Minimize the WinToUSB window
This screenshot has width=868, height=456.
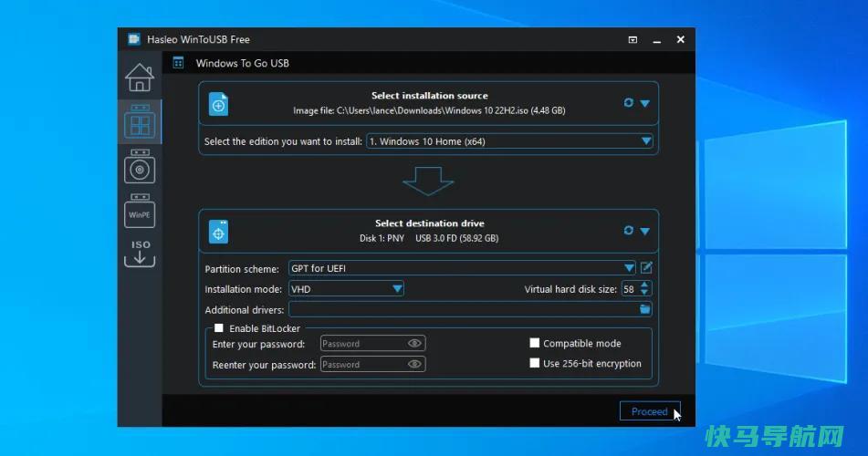[x=656, y=40]
